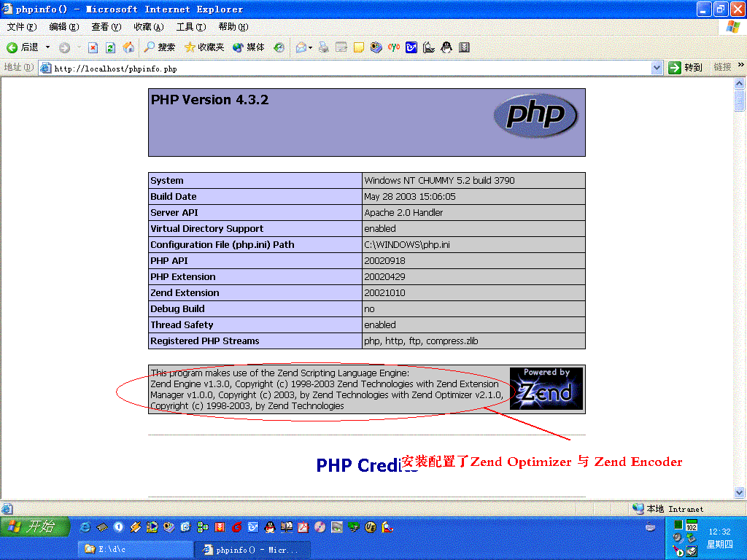Click the Start (开始) button
The width and height of the screenshot is (747, 560).
click(34, 526)
